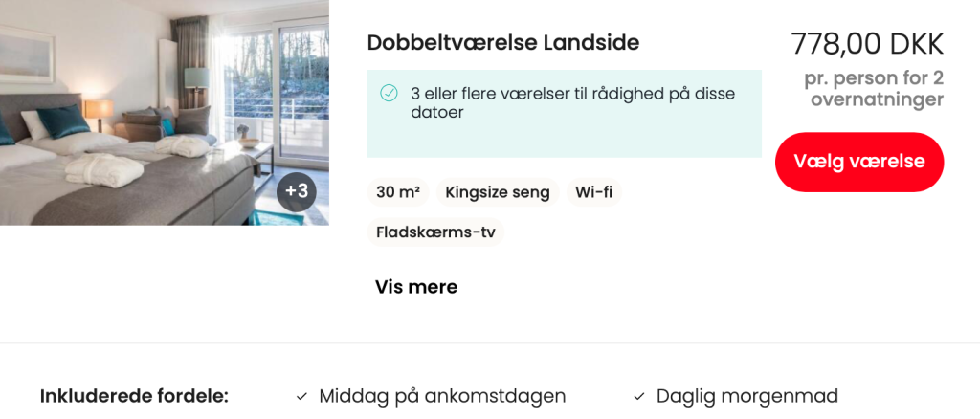The width and height of the screenshot is (980, 419).
Task: Expand the Vis mere details
Action: pyautogui.click(x=416, y=287)
